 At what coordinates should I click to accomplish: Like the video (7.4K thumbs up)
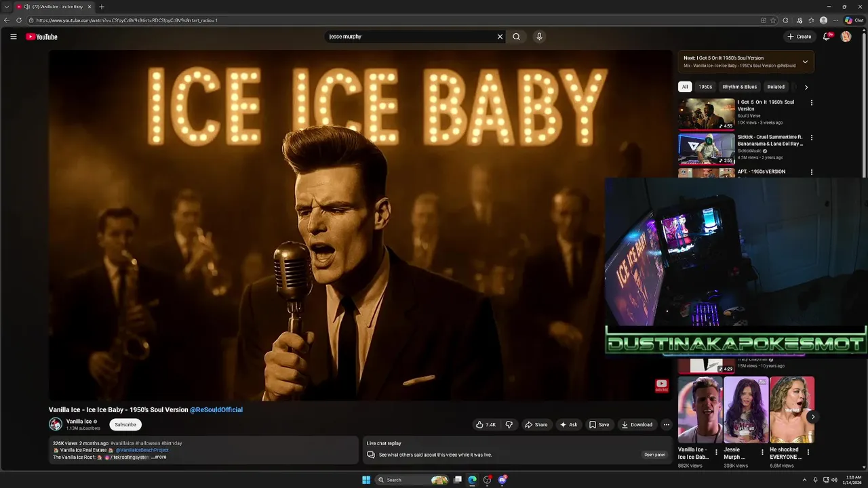486,425
